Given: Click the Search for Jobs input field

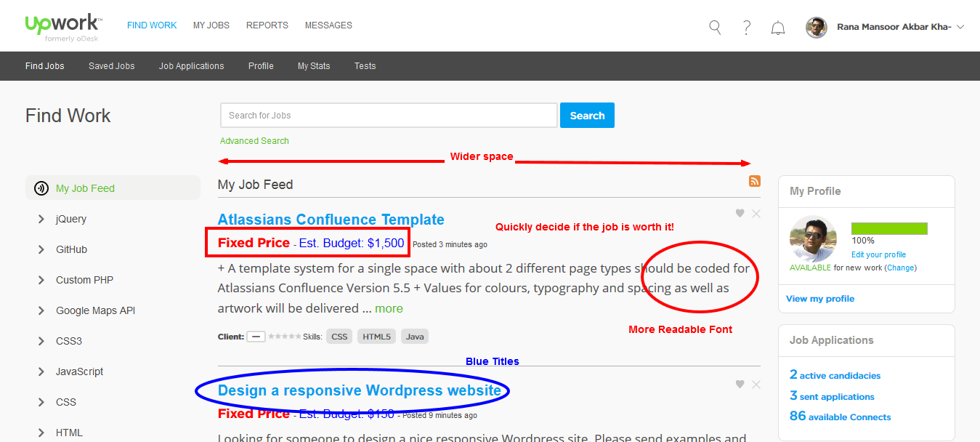Looking at the screenshot, I should pyautogui.click(x=388, y=115).
